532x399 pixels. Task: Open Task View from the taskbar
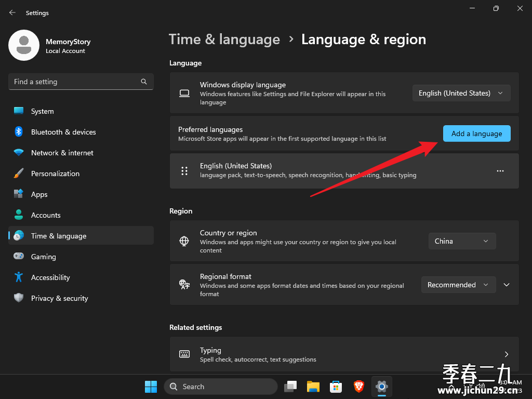coord(290,387)
